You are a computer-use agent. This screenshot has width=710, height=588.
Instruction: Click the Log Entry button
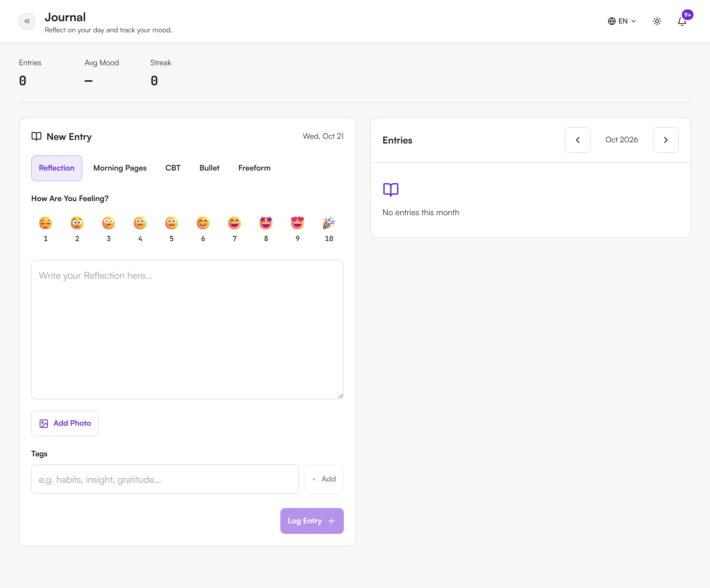[312, 521]
